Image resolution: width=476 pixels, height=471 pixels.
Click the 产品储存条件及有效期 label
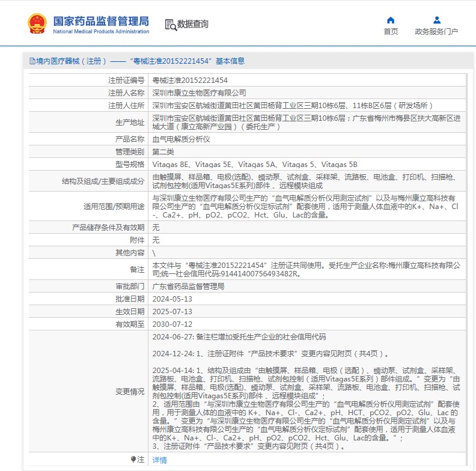pyautogui.click(x=108, y=228)
